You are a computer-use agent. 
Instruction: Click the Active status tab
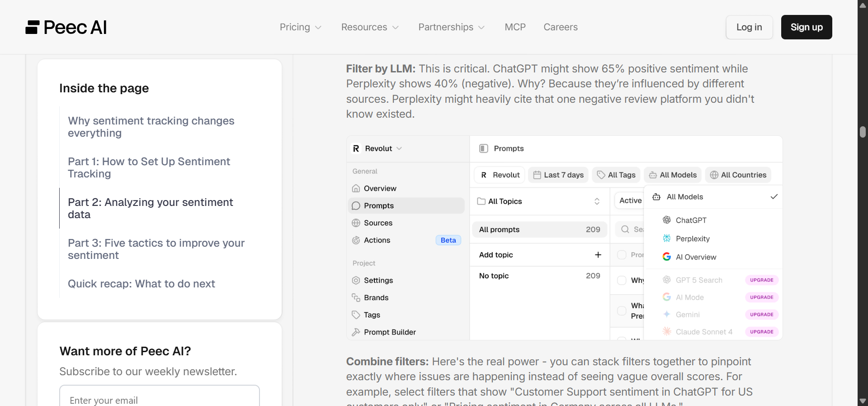tap(629, 201)
